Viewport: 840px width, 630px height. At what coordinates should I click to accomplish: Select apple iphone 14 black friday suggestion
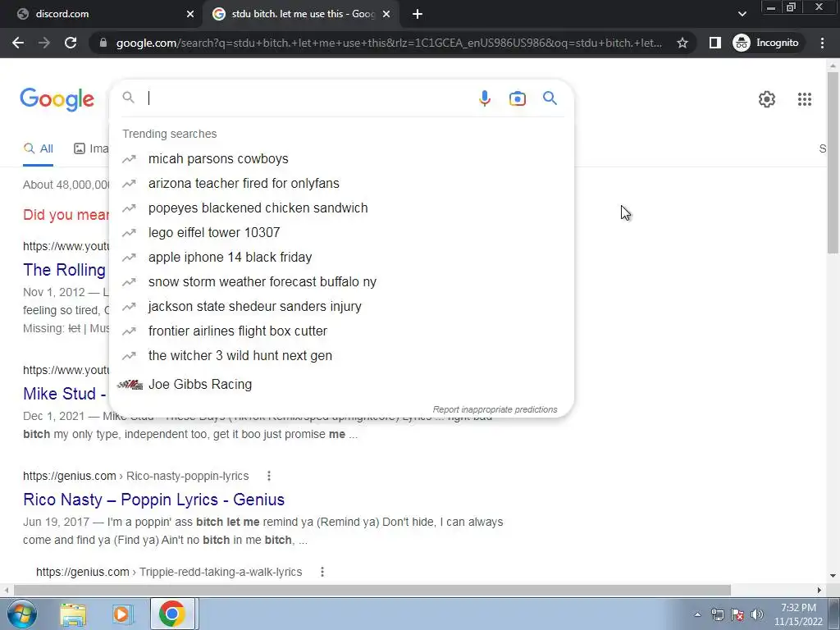[341, 258]
